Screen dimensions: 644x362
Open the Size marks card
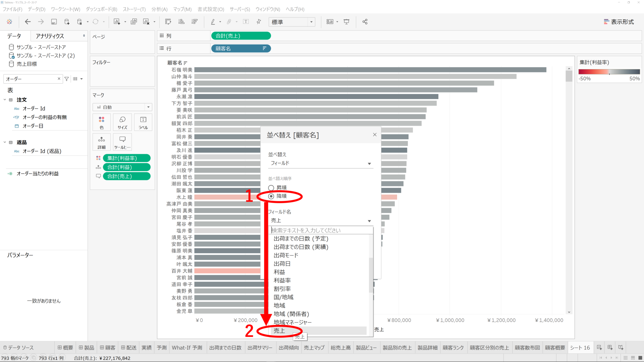122,122
